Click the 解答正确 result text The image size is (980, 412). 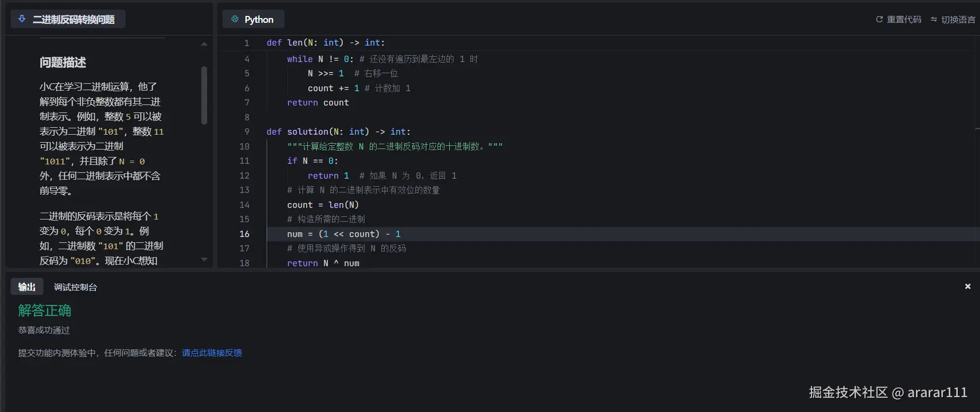pyautogui.click(x=44, y=310)
